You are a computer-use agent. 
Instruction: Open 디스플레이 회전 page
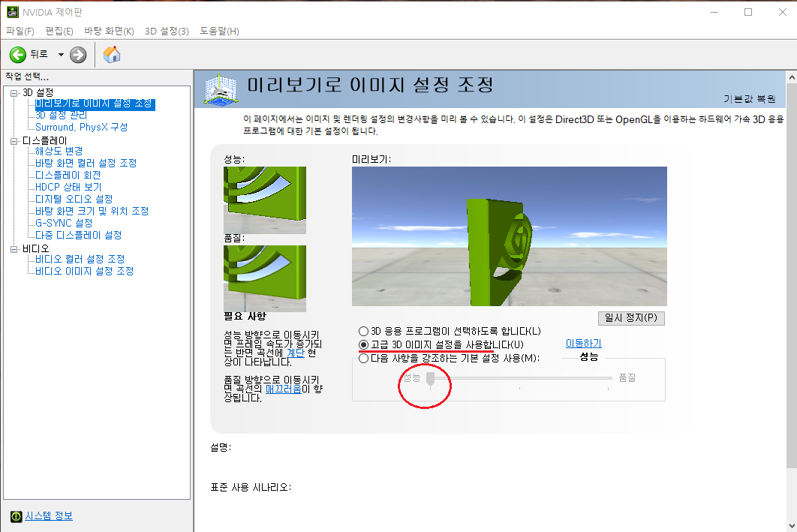[x=68, y=176]
